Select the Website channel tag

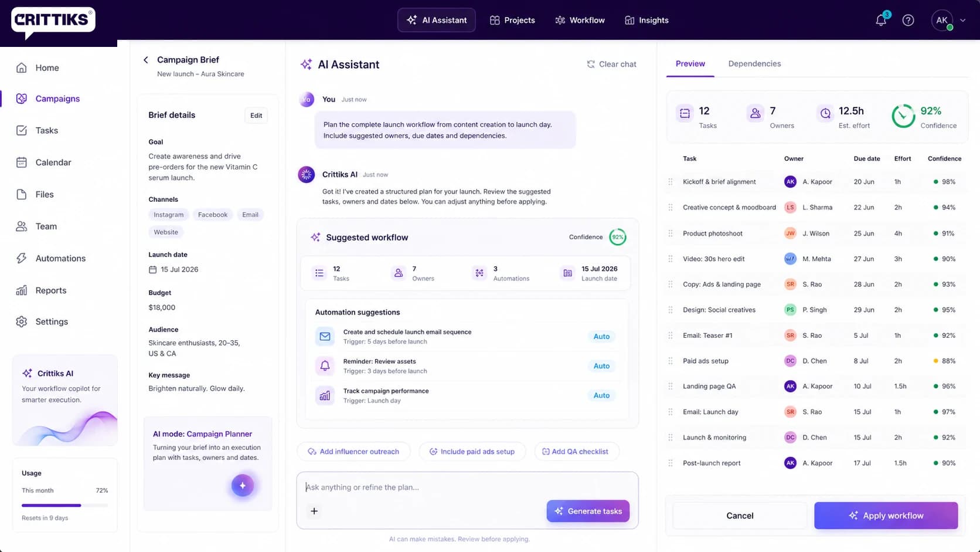click(166, 232)
